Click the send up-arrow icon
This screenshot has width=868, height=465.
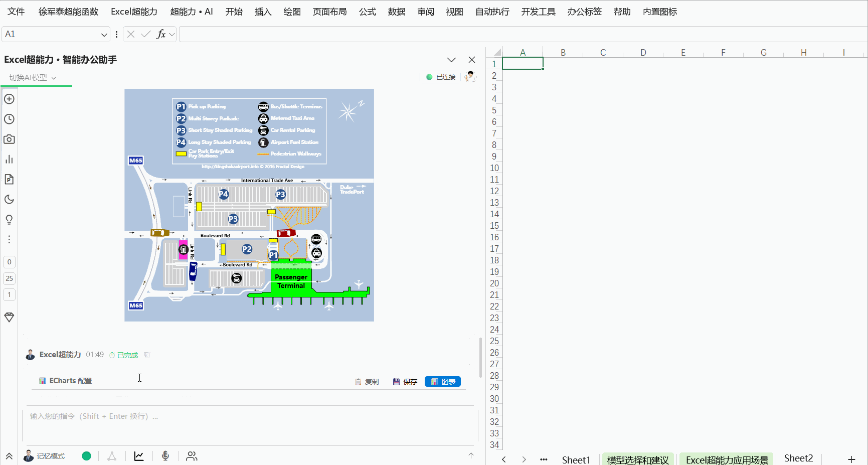471,455
